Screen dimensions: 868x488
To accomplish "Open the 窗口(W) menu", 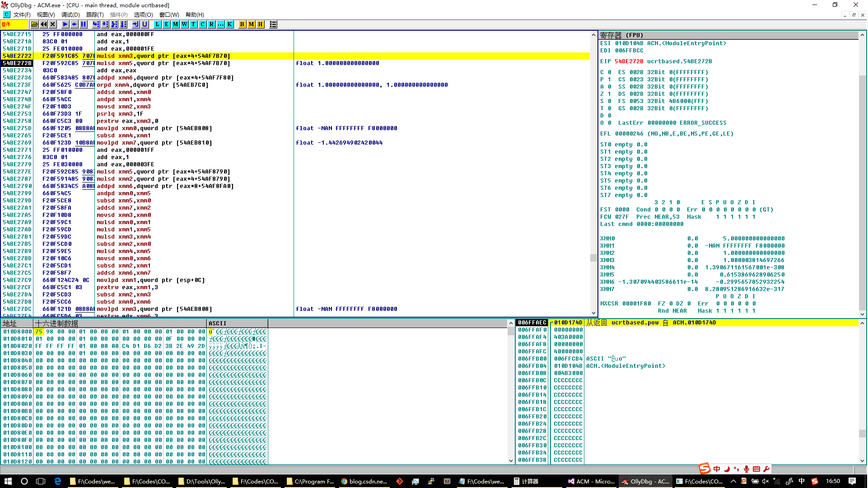I will (x=169, y=15).
